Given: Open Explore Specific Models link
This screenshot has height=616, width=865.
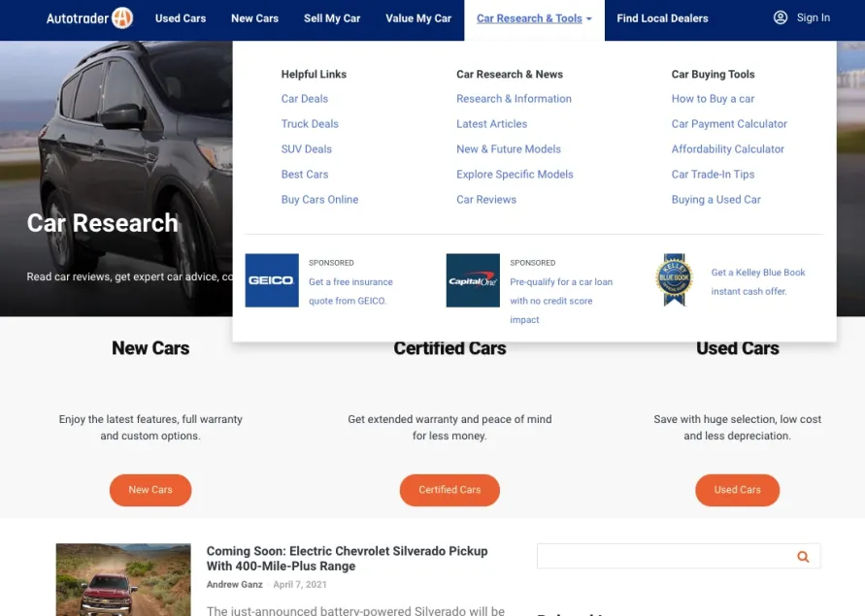Looking at the screenshot, I should click(x=515, y=175).
